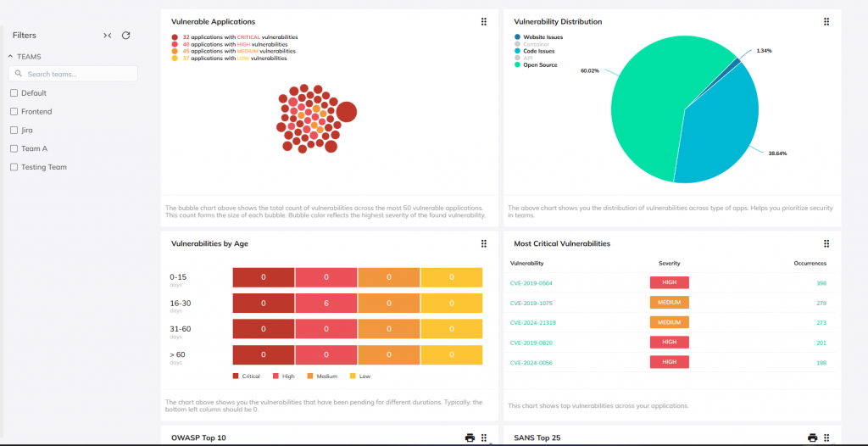868x446 pixels.
Task: Collapse the Filters sidebar panel
Action: [x=108, y=36]
